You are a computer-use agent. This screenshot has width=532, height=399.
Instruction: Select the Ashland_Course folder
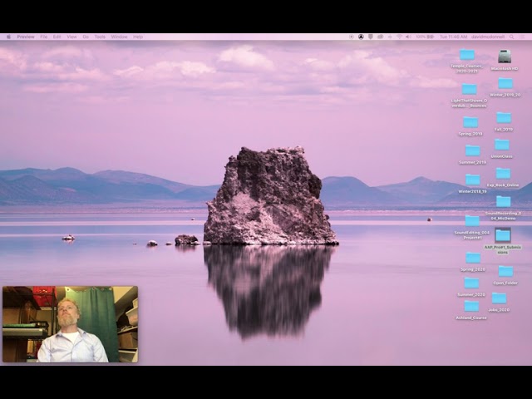471,306
